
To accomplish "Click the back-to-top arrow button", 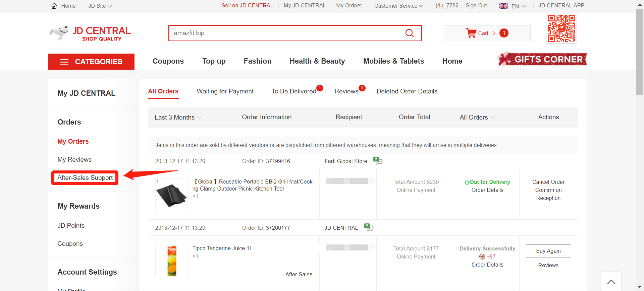I will tap(611, 282).
